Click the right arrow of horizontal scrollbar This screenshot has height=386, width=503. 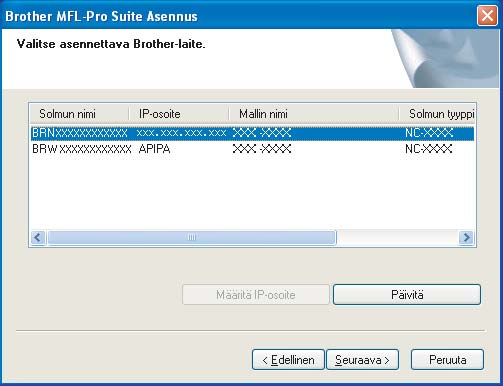tap(466, 238)
